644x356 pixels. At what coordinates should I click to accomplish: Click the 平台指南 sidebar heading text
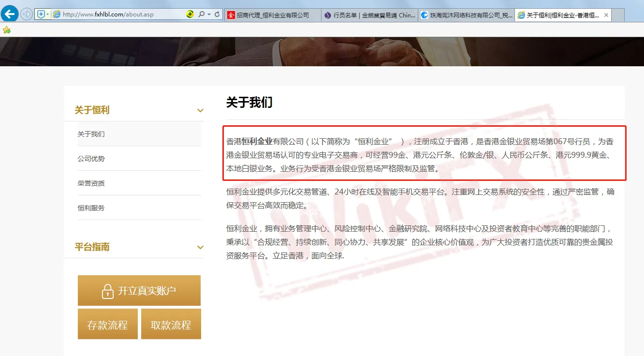click(x=92, y=247)
